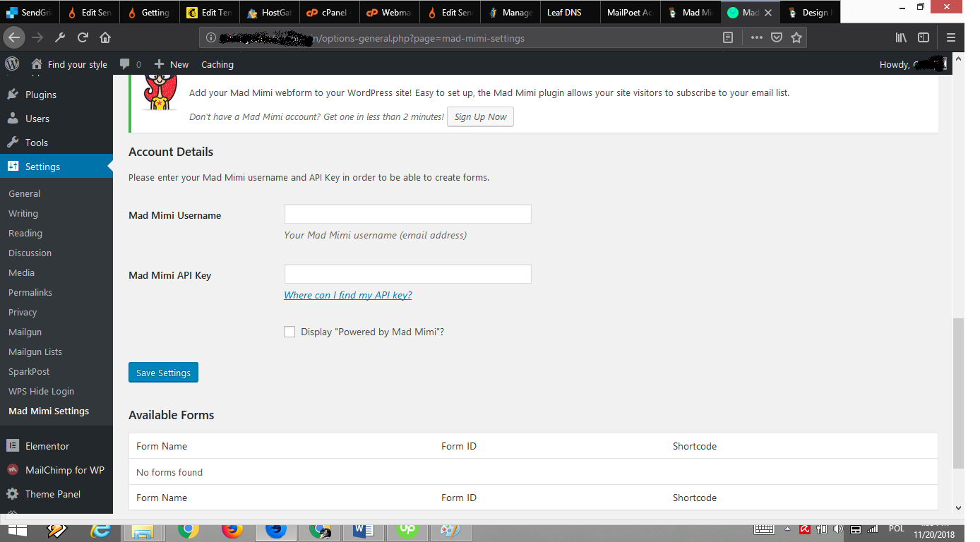Click the Theme Panel gear icon
This screenshot has width=980, height=542.
point(13,494)
